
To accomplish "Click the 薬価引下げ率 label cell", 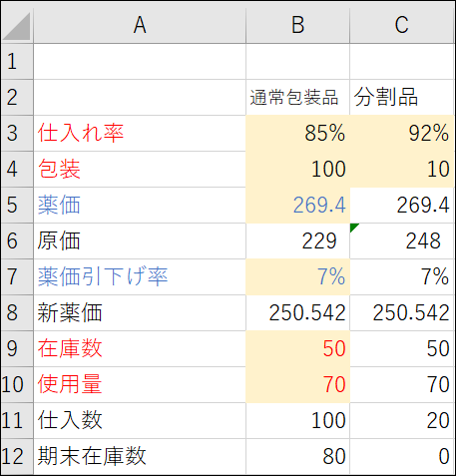I will click(x=140, y=277).
